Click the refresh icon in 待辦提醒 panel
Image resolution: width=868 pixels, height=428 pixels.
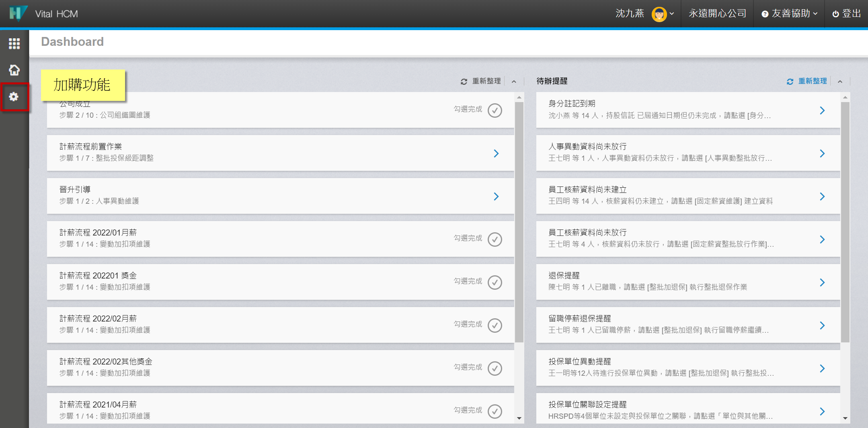[x=790, y=82]
